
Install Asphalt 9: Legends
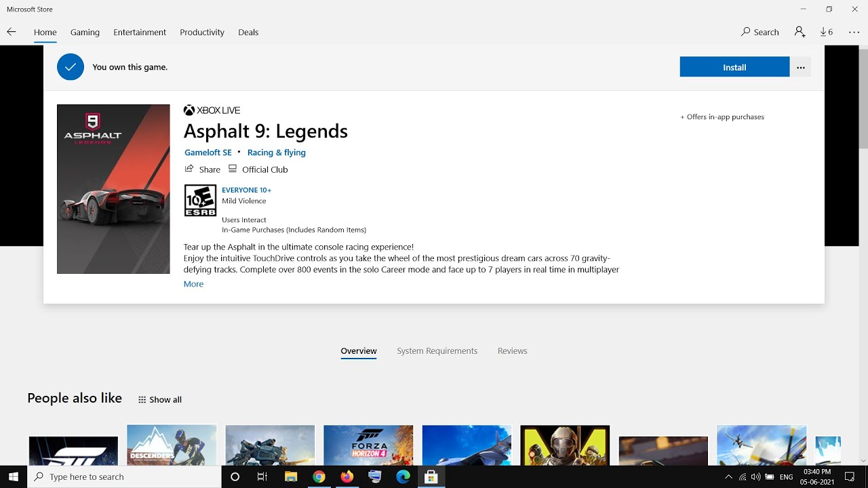[734, 67]
